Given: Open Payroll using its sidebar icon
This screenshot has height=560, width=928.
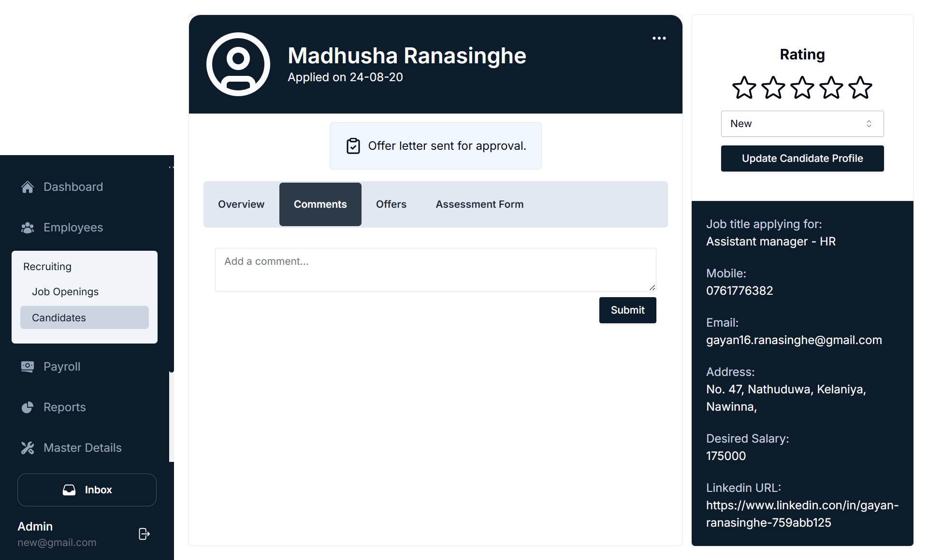Looking at the screenshot, I should pos(28,366).
